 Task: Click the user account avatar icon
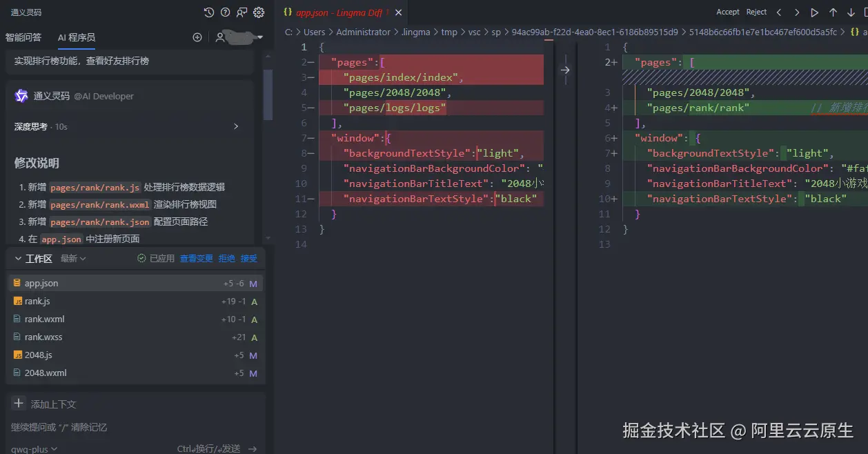coord(220,37)
